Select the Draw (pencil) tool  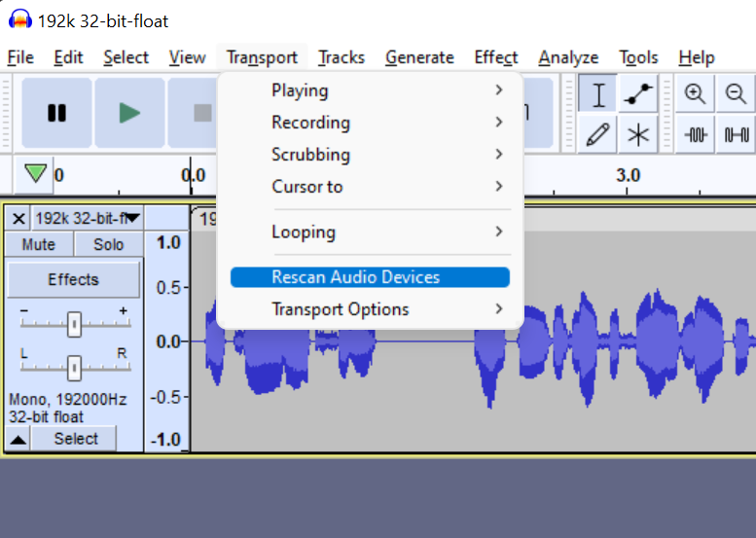pos(597,134)
